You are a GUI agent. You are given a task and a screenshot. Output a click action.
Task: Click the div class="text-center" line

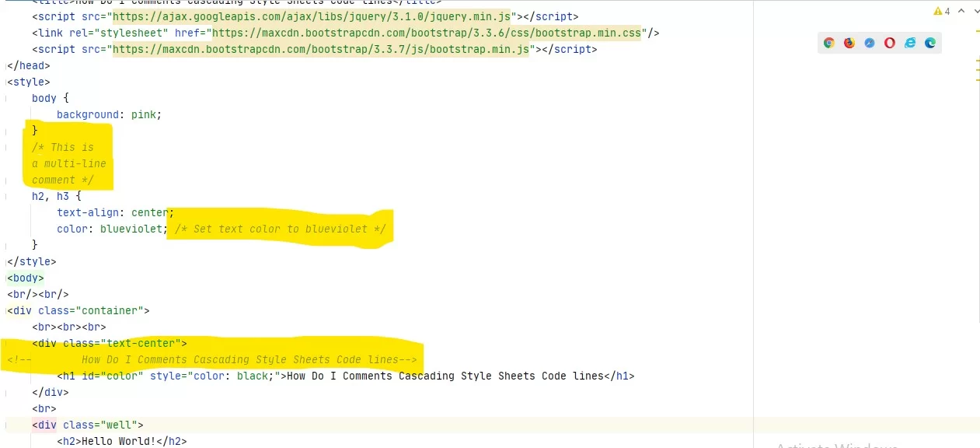(x=110, y=343)
